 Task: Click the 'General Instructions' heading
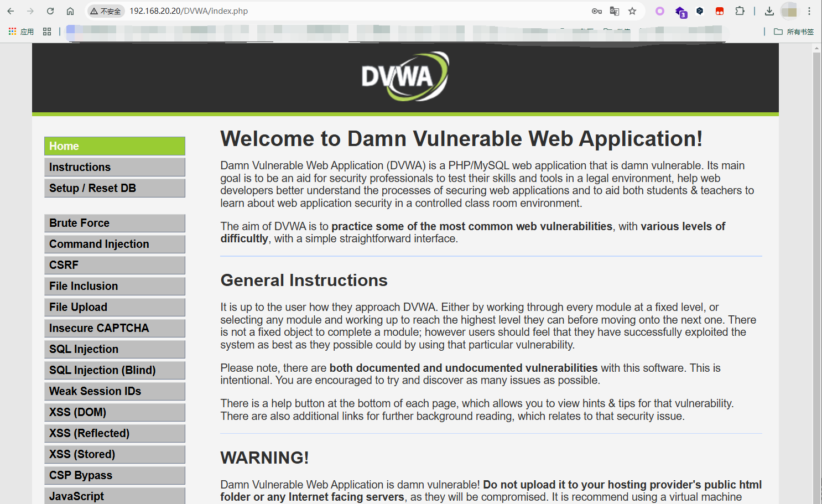304,280
